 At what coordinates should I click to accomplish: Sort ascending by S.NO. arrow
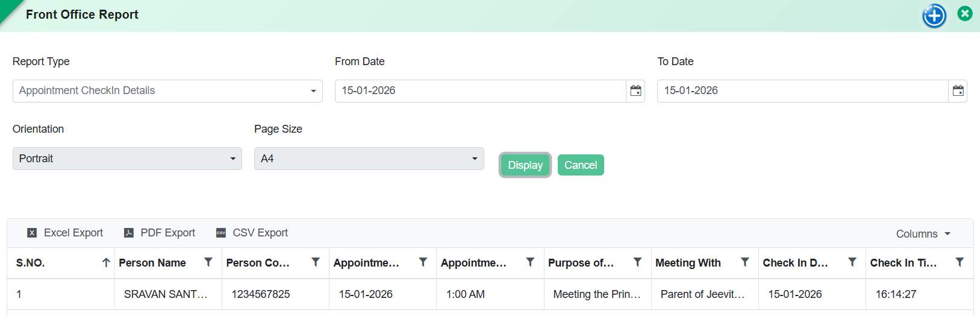tap(106, 263)
